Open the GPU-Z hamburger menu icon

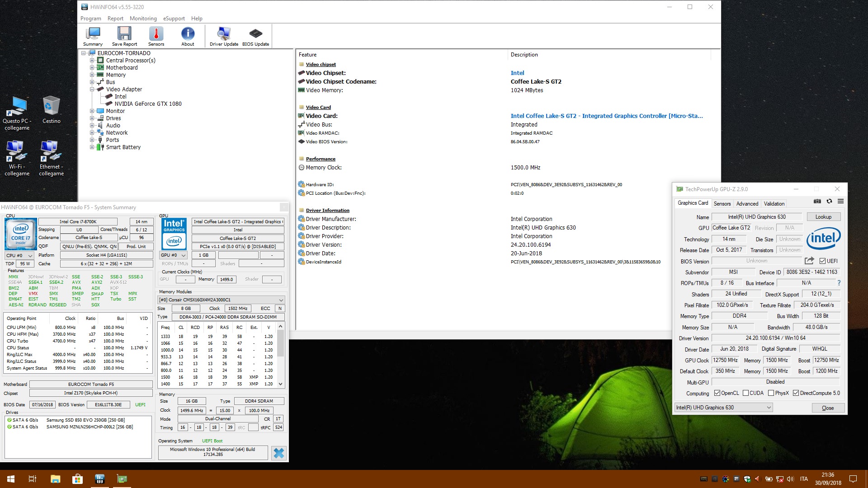click(x=840, y=202)
